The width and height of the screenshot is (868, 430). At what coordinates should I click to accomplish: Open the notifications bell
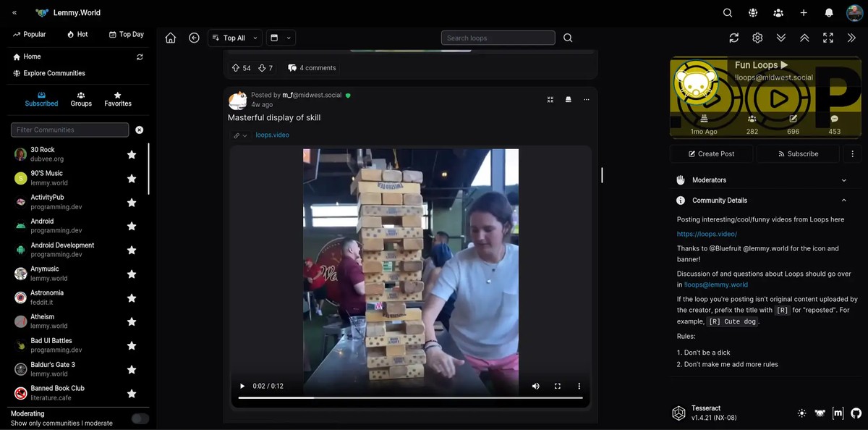(x=829, y=13)
